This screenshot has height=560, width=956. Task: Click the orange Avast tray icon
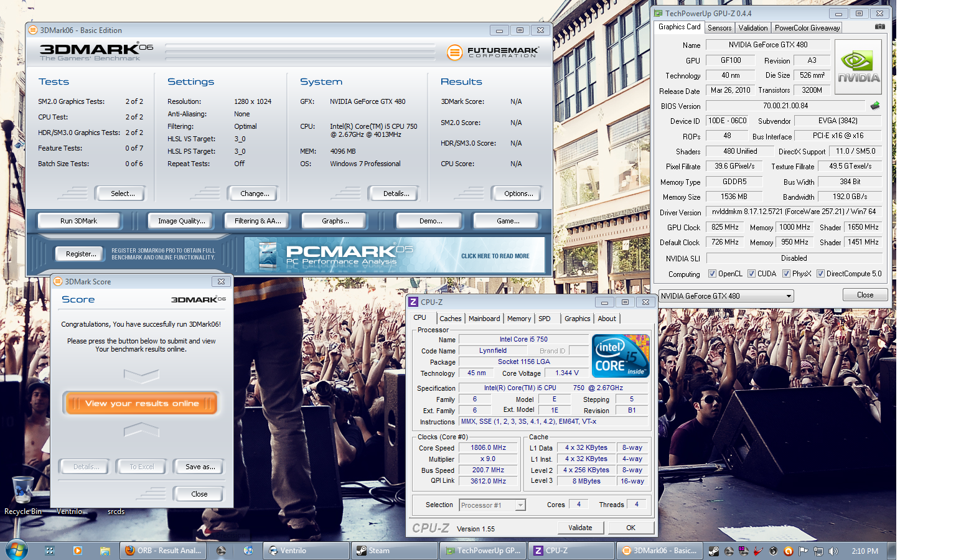pyautogui.click(x=788, y=551)
